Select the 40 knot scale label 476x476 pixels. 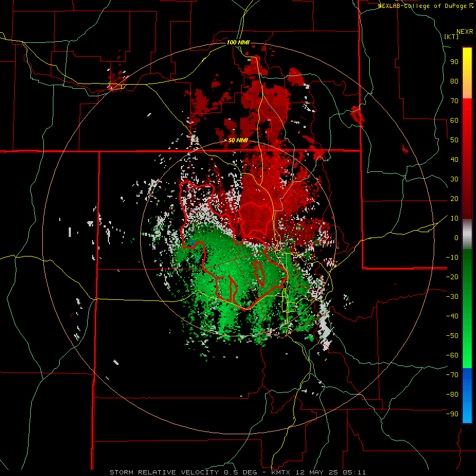[x=454, y=159]
